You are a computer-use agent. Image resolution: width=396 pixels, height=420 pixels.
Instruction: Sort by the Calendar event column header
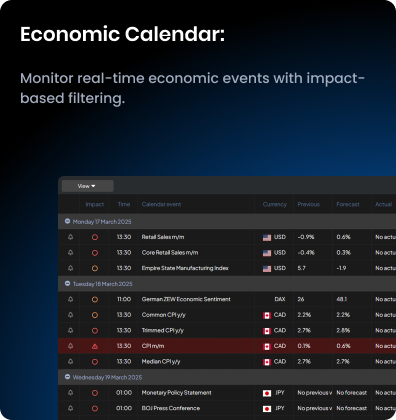click(x=161, y=204)
